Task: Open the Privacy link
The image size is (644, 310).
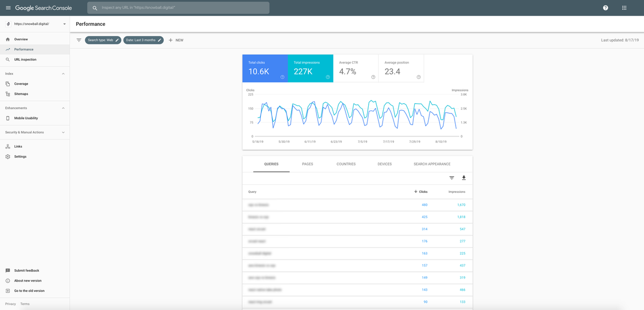Action: 10,304
